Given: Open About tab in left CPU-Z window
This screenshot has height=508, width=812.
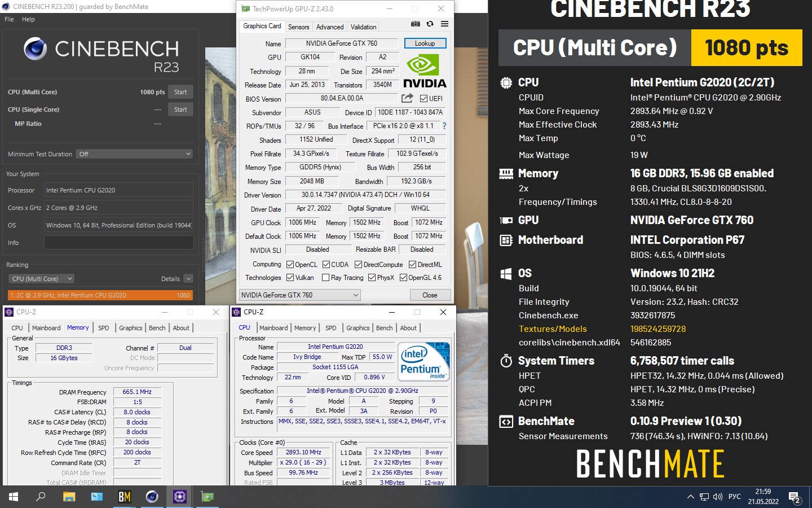Looking at the screenshot, I should click(181, 328).
